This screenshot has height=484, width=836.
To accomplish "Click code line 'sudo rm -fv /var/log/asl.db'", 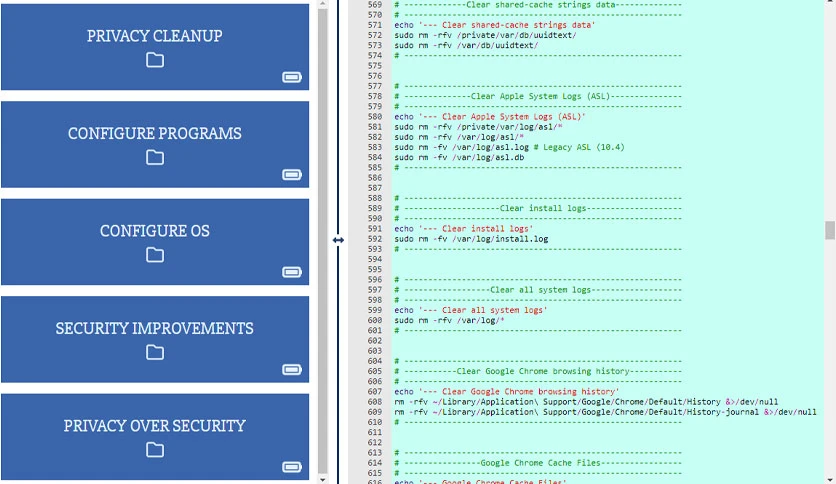I will (459, 157).
